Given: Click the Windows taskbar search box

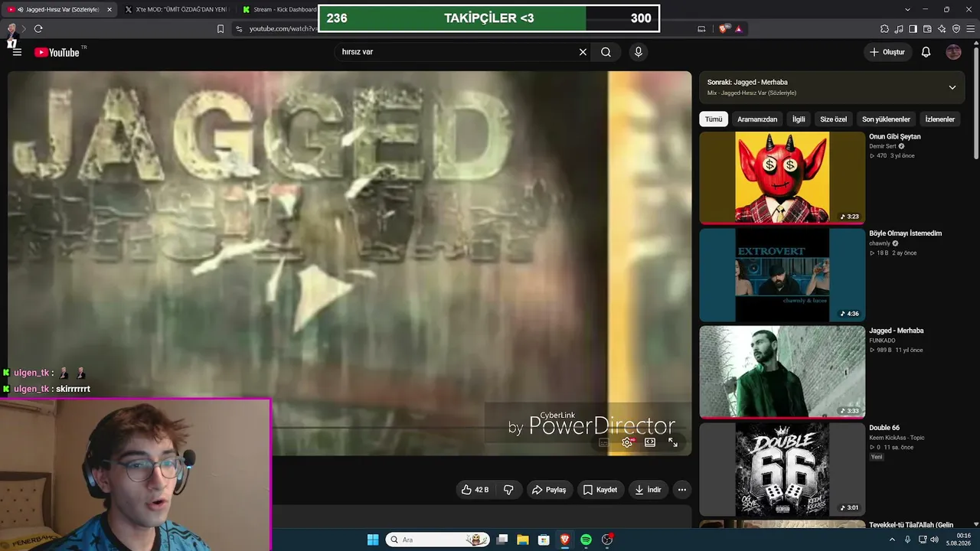Looking at the screenshot, I should pos(438,540).
